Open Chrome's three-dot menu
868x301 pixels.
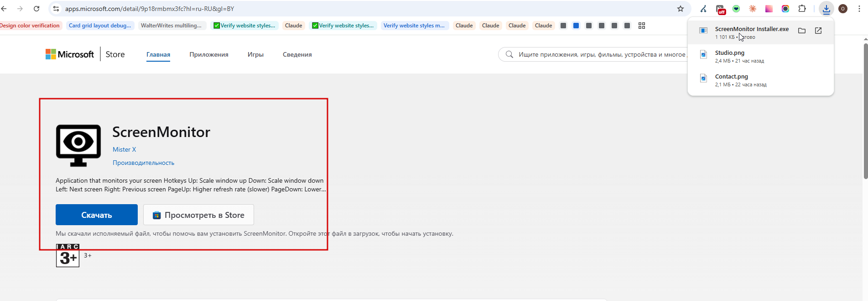859,9
